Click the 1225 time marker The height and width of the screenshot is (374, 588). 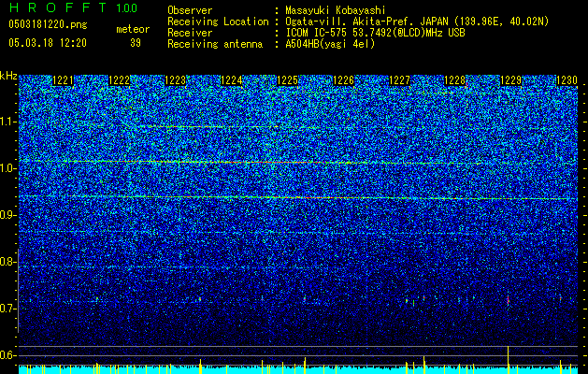point(287,80)
